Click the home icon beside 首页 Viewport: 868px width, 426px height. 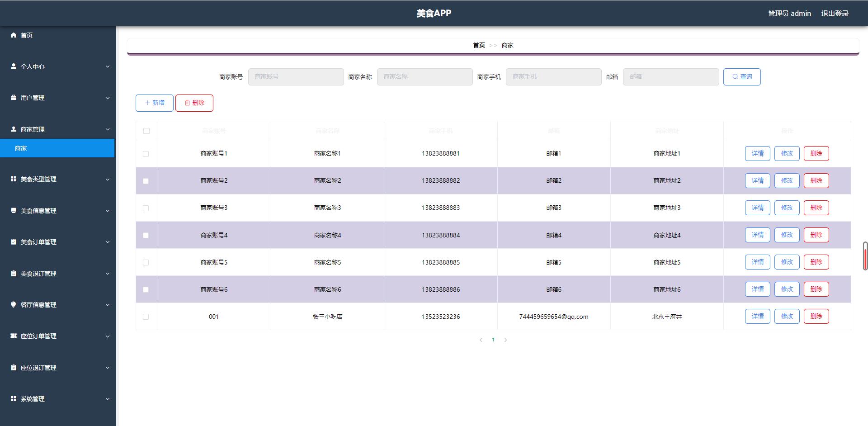[x=14, y=35]
